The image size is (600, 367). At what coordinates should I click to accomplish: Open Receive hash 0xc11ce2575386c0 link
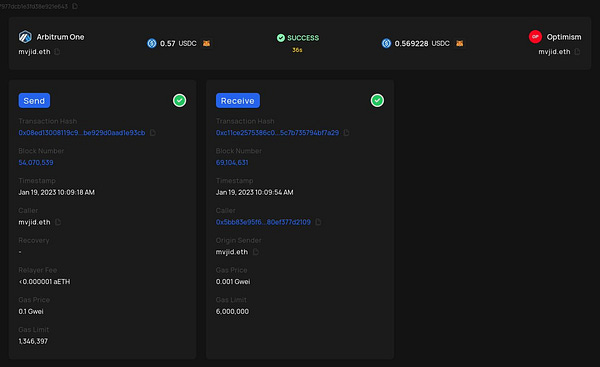pyautogui.click(x=277, y=133)
